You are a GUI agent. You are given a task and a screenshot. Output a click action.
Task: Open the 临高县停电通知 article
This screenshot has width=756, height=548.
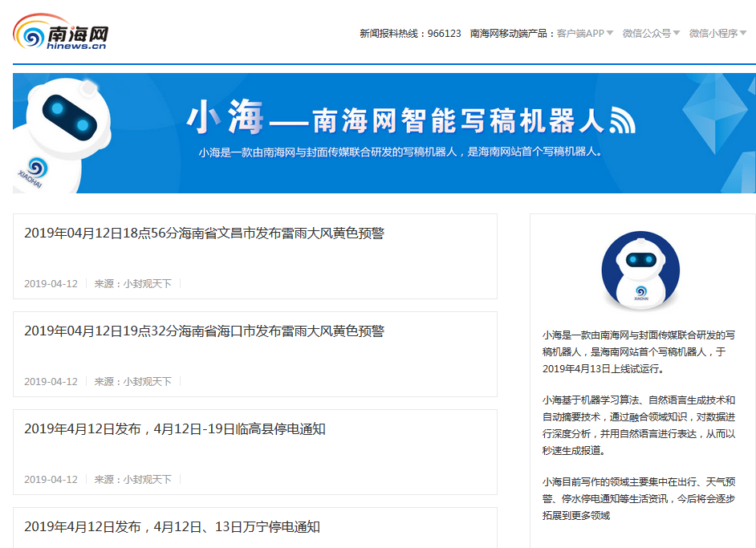pos(175,429)
